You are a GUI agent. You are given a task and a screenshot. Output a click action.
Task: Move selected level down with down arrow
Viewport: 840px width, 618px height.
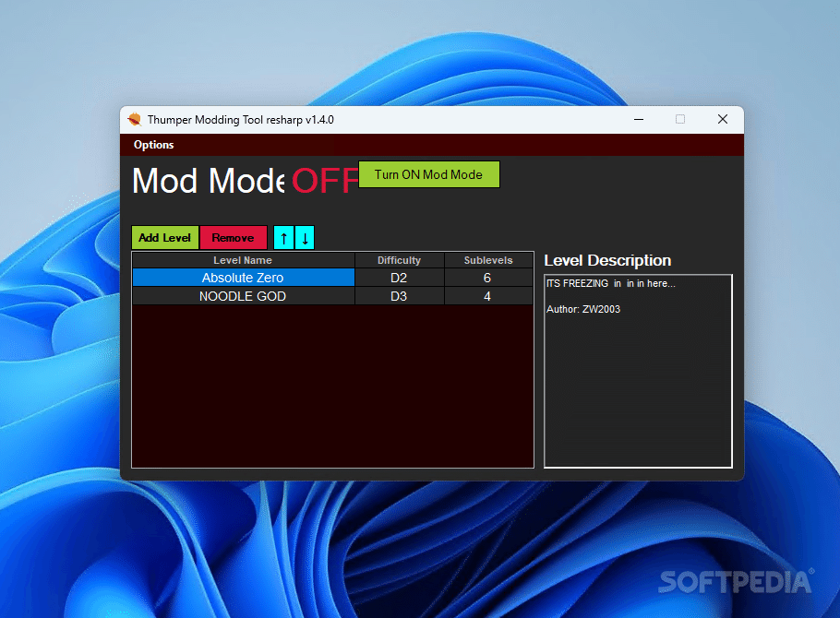tap(305, 238)
